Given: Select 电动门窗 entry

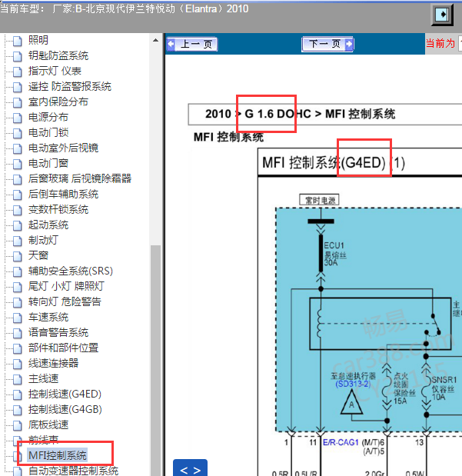Looking at the screenshot, I should tap(48, 163).
